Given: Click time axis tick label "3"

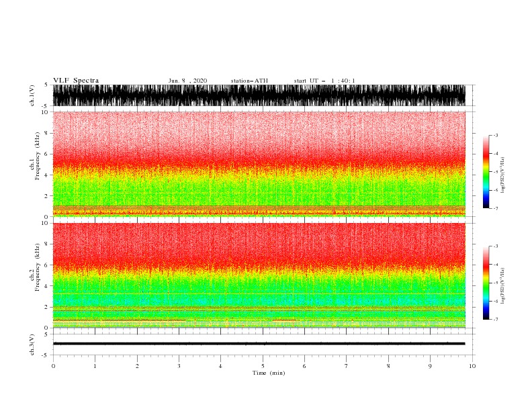Looking at the screenshot, I should [179, 366].
